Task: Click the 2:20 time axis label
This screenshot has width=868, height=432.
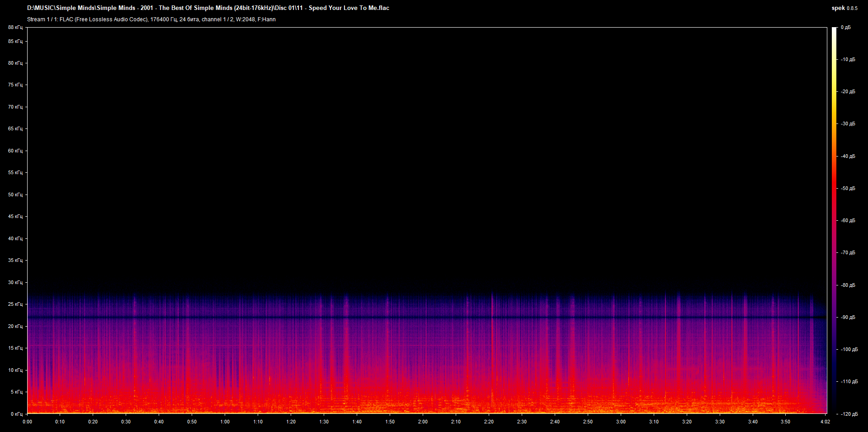Action: click(489, 422)
